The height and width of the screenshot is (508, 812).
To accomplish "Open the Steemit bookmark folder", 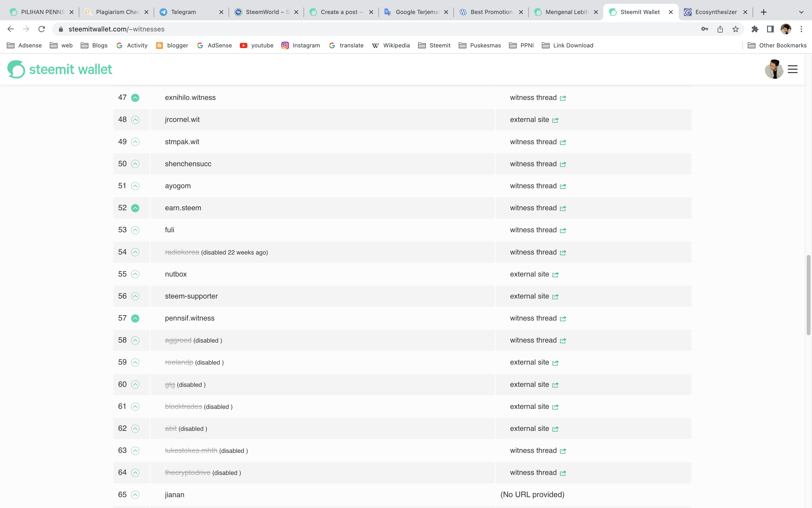I will pyautogui.click(x=434, y=45).
